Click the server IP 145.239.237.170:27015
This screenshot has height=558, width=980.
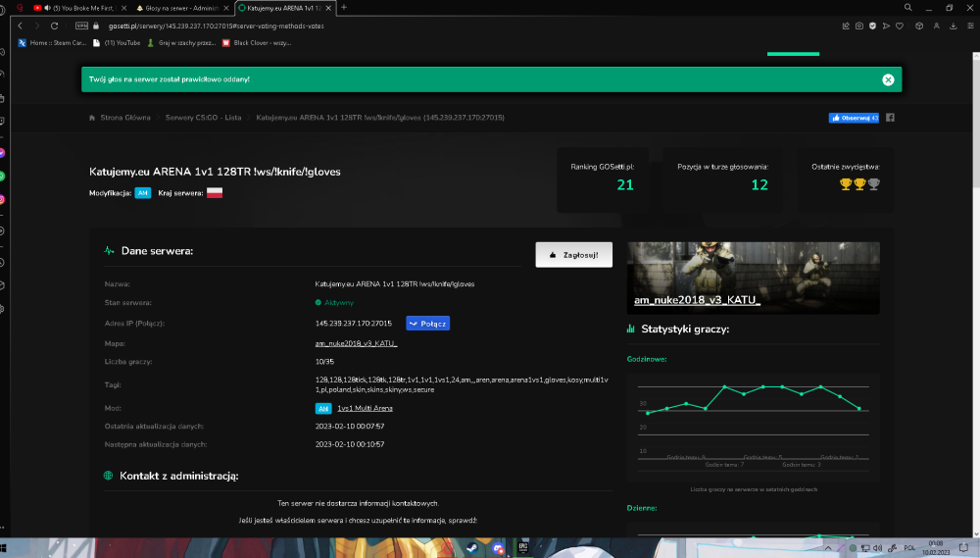click(x=353, y=324)
